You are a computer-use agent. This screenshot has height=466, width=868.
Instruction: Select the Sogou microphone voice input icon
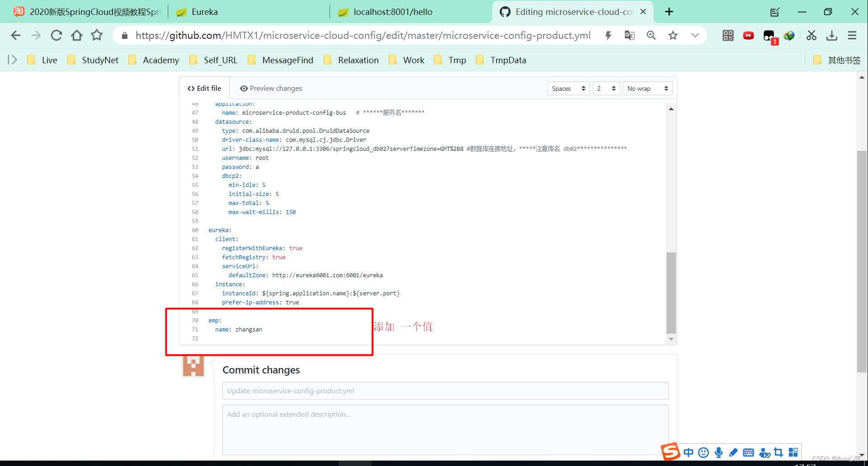tap(718, 452)
